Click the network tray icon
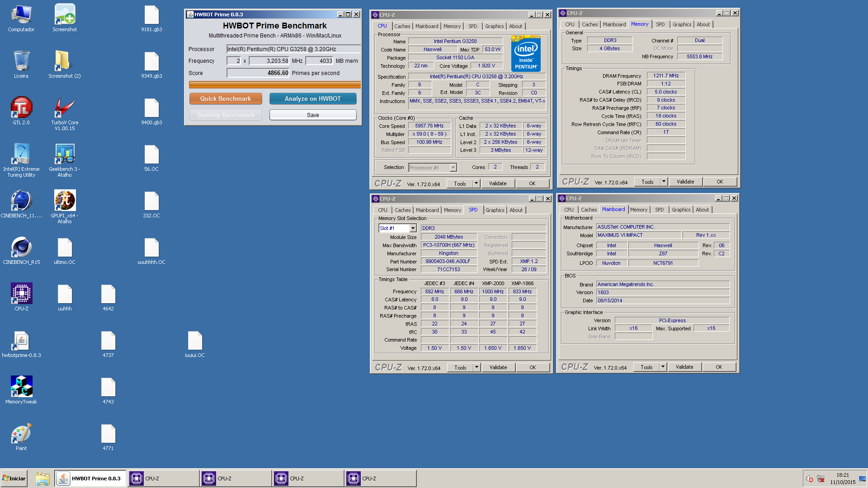This screenshot has width=868, height=488. point(821,479)
